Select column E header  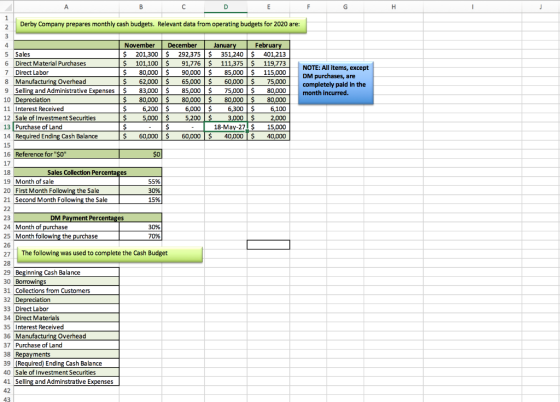tap(269, 6)
